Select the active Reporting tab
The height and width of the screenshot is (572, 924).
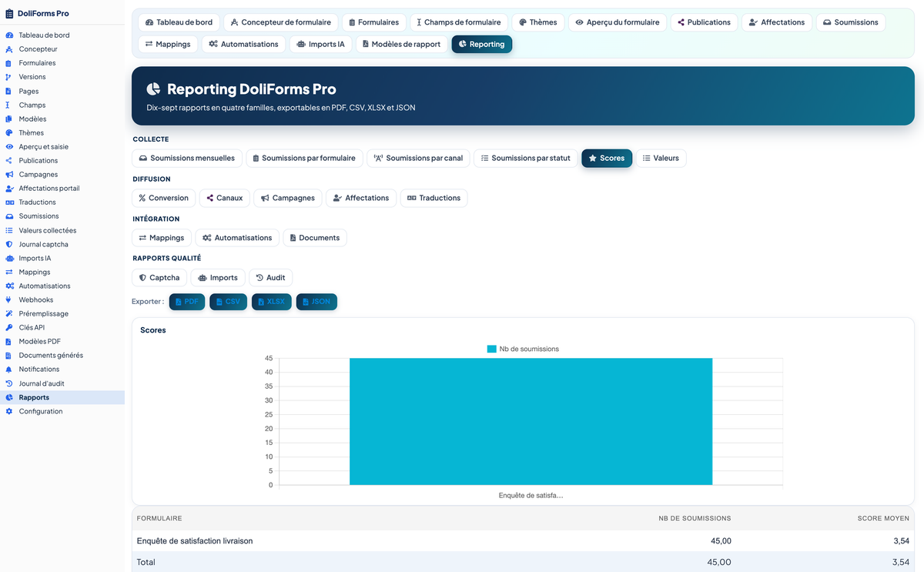pyautogui.click(x=481, y=44)
